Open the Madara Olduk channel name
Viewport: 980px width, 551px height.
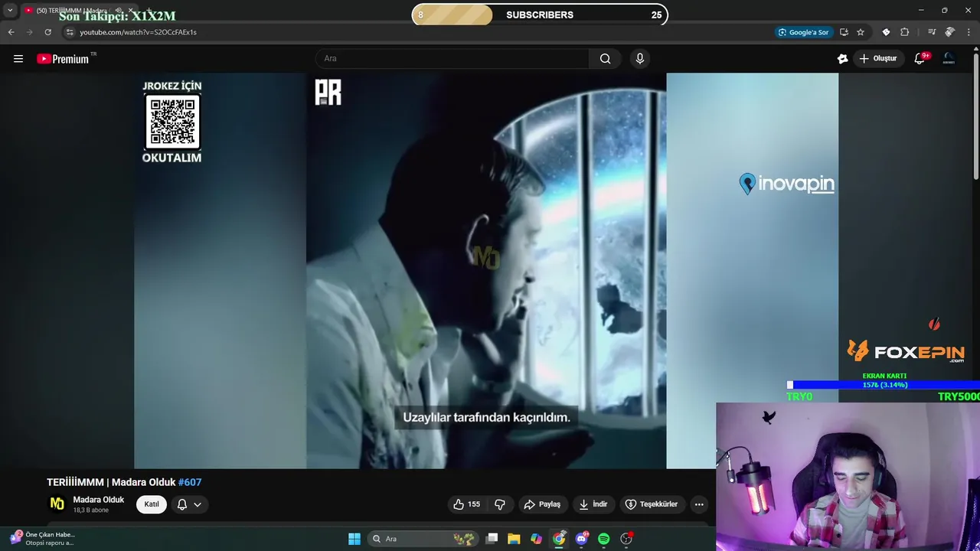point(99,500)
